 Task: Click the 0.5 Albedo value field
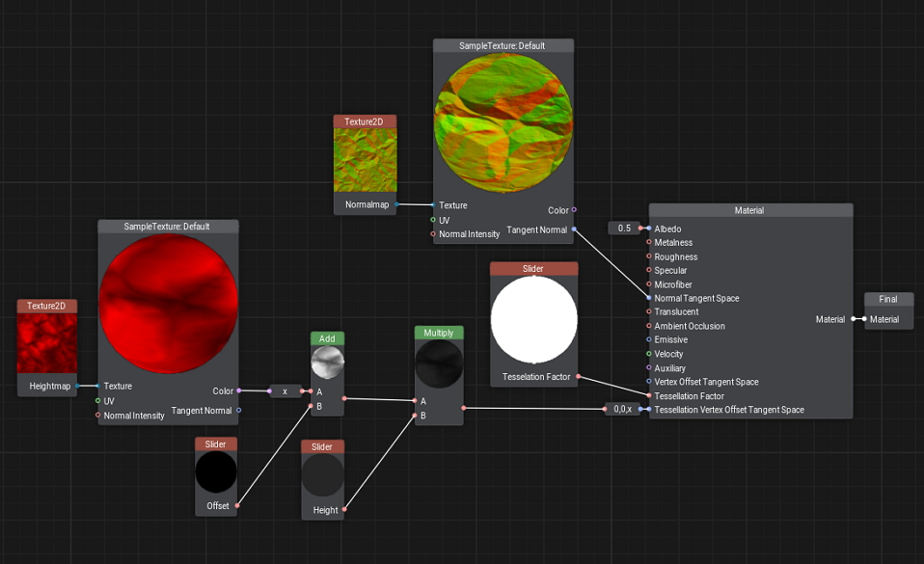[624, 228]
